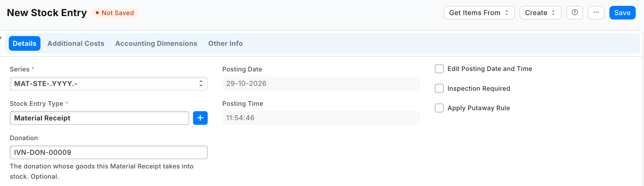Screen dimensions: 644x186
Task: Open the Additional Costs tab
Action: point(76,43)
